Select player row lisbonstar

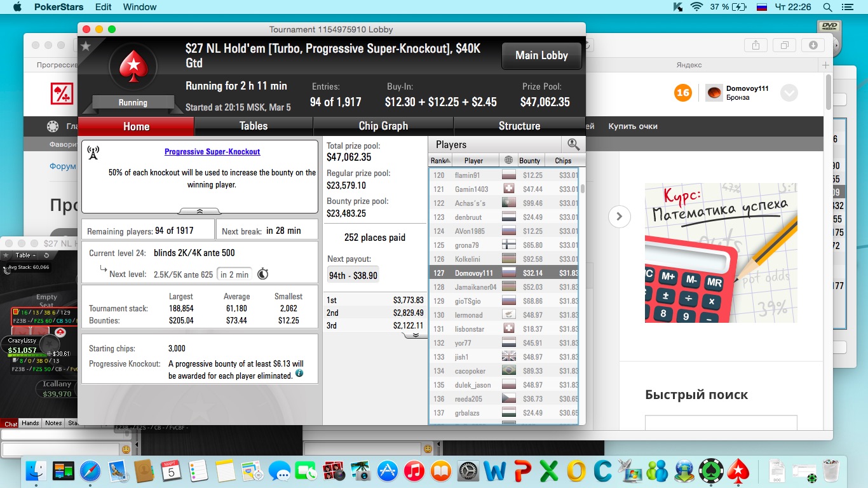(x=503, y=329)
